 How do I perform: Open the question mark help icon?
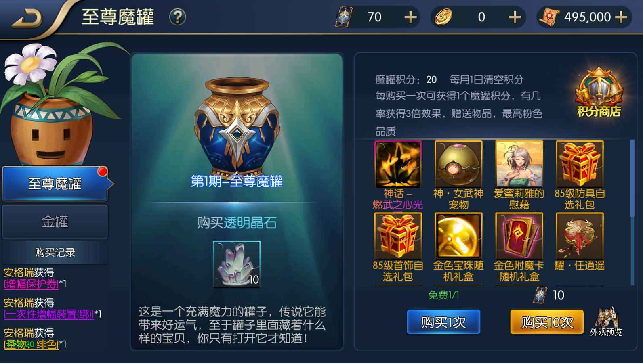[177, 17]
